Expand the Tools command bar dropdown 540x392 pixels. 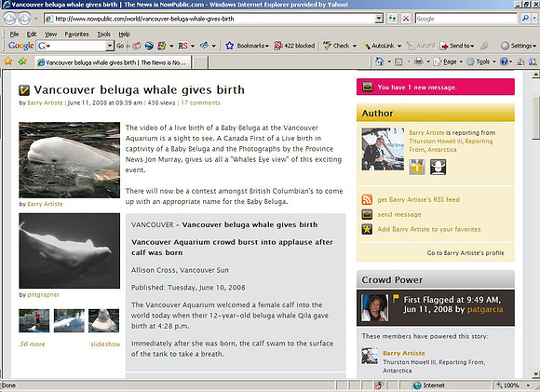point(493,61)
